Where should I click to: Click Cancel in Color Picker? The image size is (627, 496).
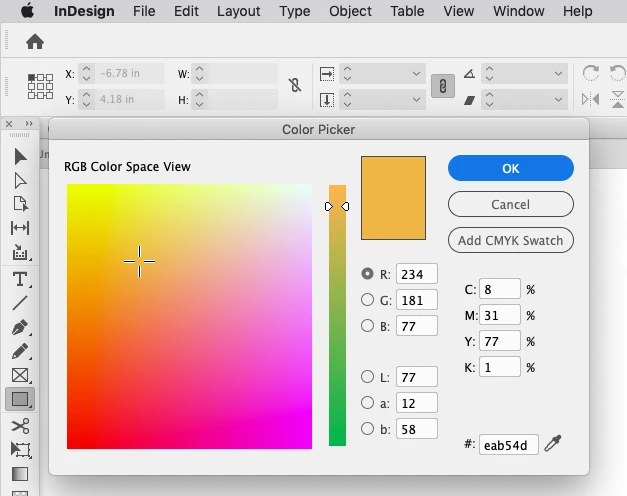[511, 204]
